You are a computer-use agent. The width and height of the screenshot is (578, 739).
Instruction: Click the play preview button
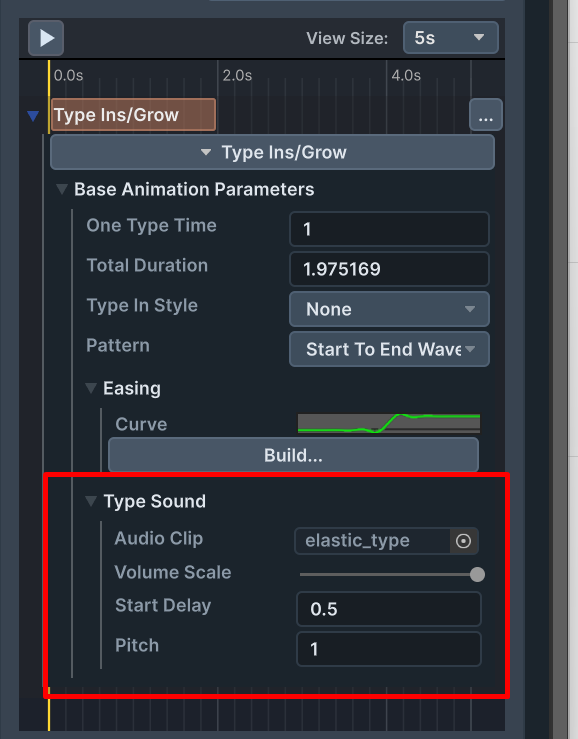click(46, 38)
